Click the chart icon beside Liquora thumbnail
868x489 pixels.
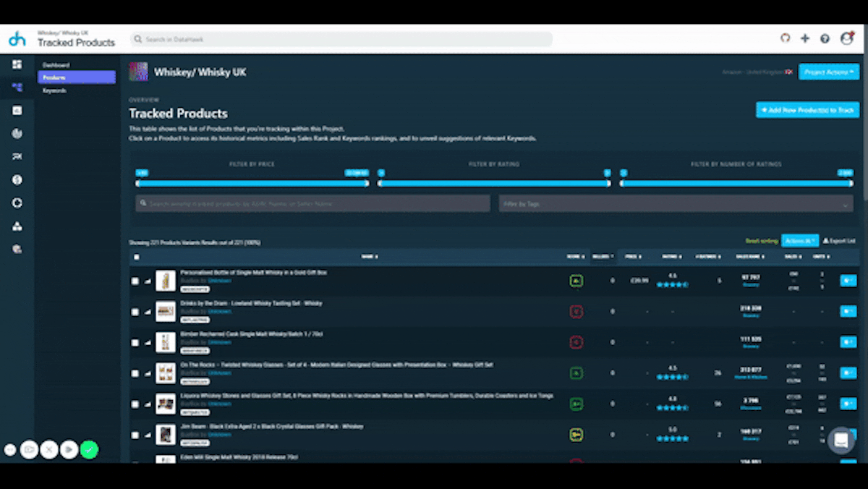click(x=148, y=404)
